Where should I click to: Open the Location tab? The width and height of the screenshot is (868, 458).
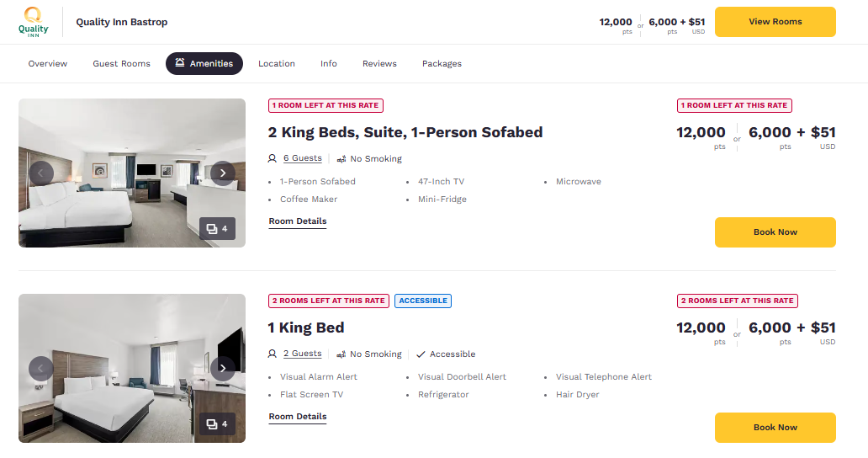click(277, 64)
